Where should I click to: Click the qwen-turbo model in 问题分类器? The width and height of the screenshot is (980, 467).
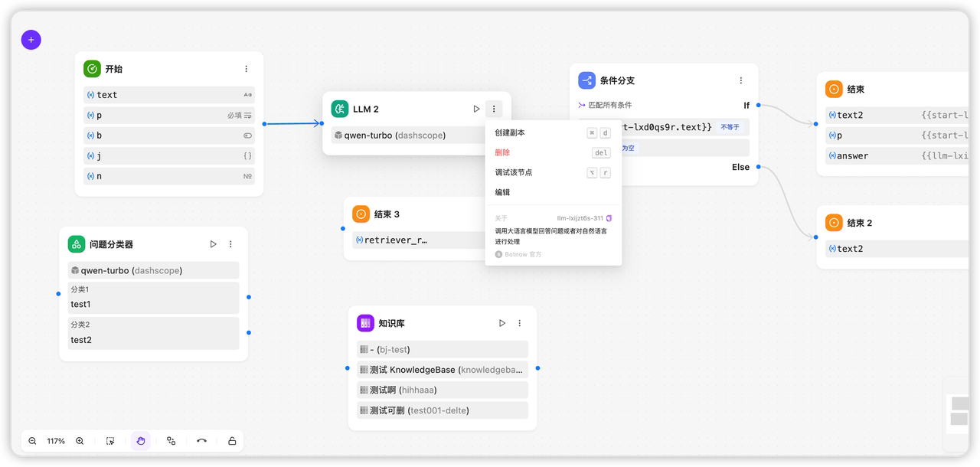(x=153, y=270)
